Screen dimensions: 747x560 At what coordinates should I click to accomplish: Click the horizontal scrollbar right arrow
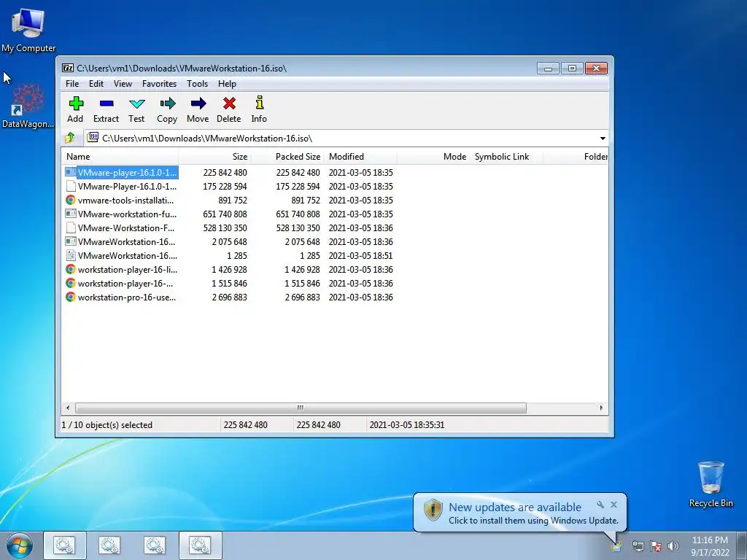pos(601,408)
